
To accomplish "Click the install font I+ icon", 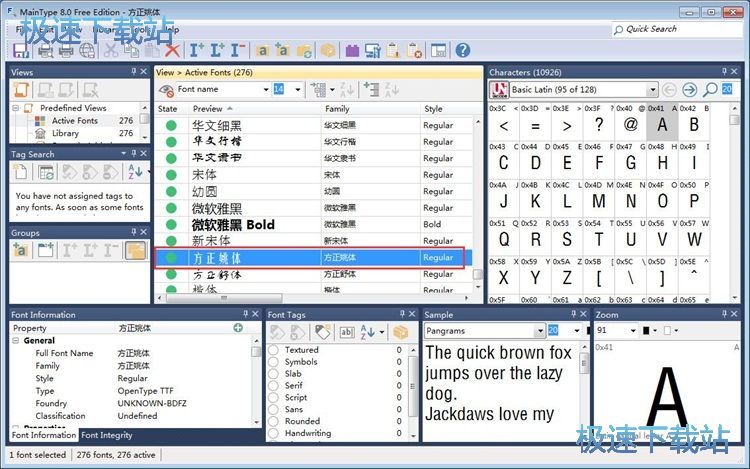I will [196, 50].
